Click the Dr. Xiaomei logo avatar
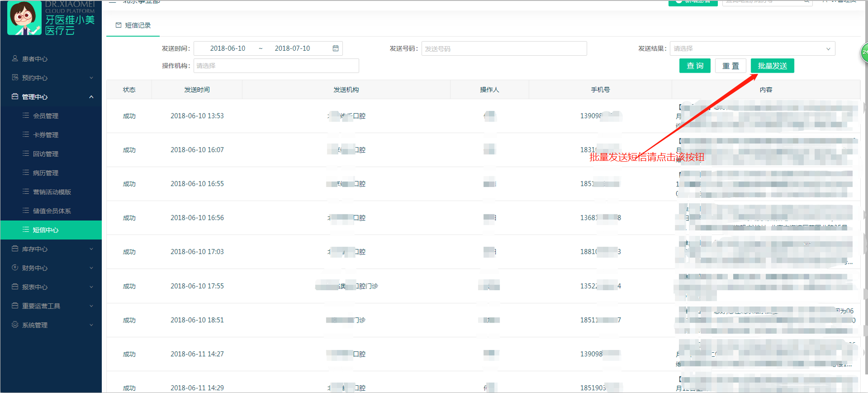This screenshot has height=393, width=868. (x=24, y=18)
